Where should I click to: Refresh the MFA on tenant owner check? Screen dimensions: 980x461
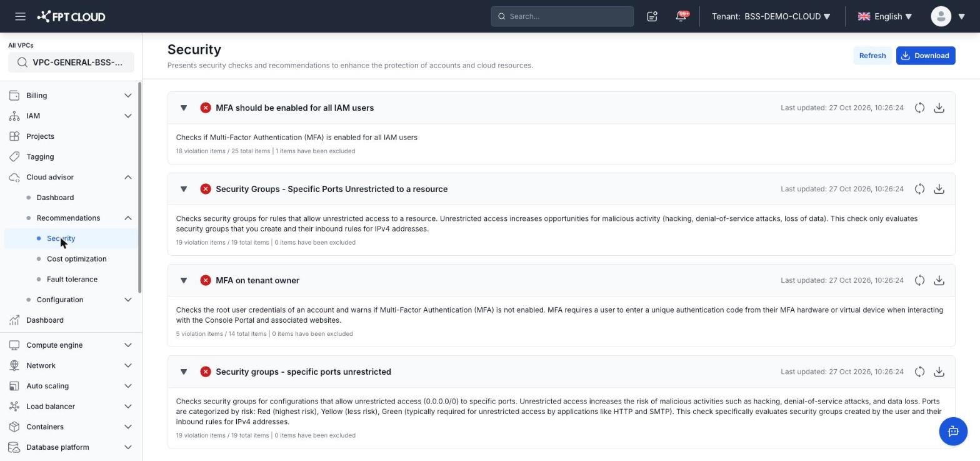(x=919, y=280)
